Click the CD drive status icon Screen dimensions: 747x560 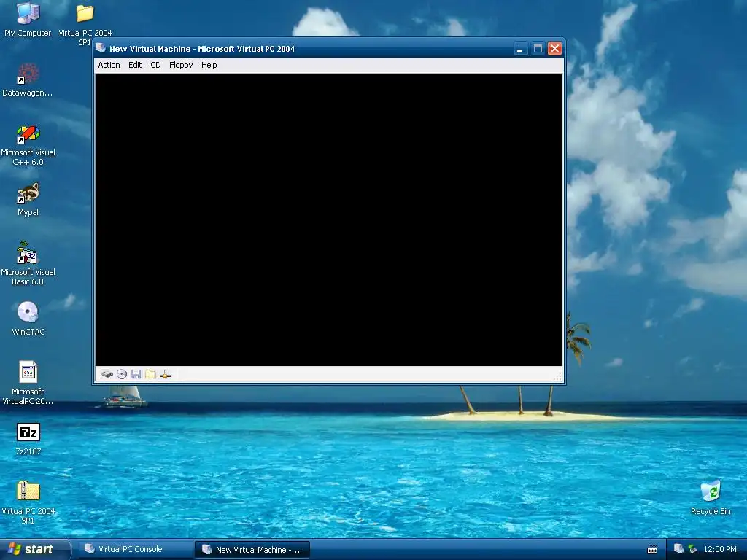[x=122, y=374]
